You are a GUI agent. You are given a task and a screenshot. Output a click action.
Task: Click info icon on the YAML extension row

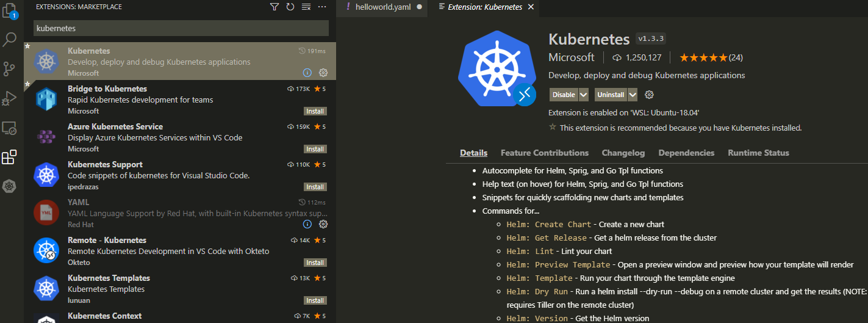point(307,224)
